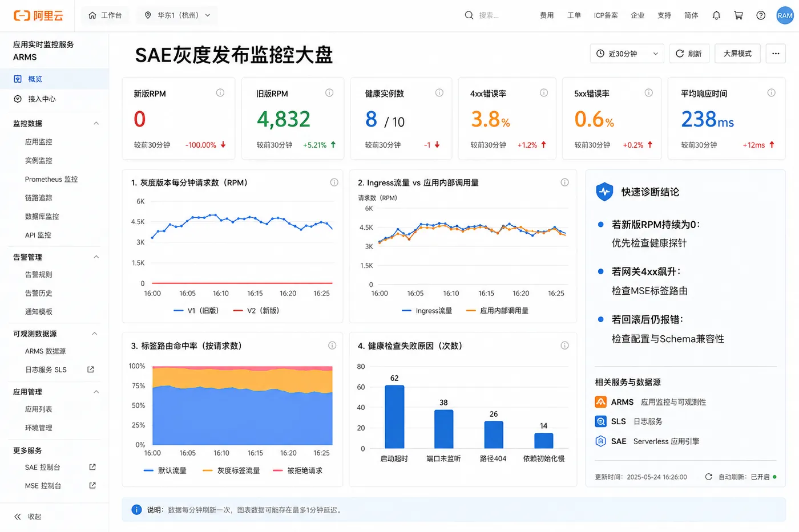Click the info icon on 新版RPM card
This screenshot has width=799, height=532.
click(220, 93)
